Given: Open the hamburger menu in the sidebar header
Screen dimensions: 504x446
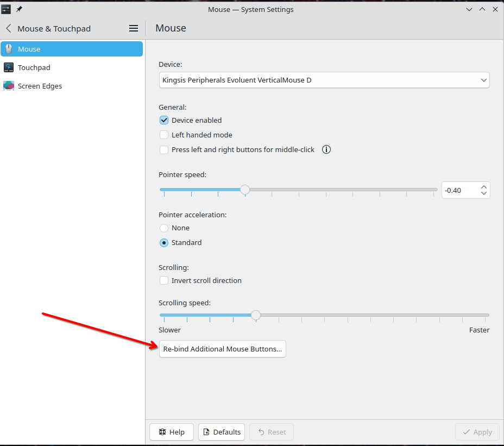Looking at the screenshot, I should 134,28.
